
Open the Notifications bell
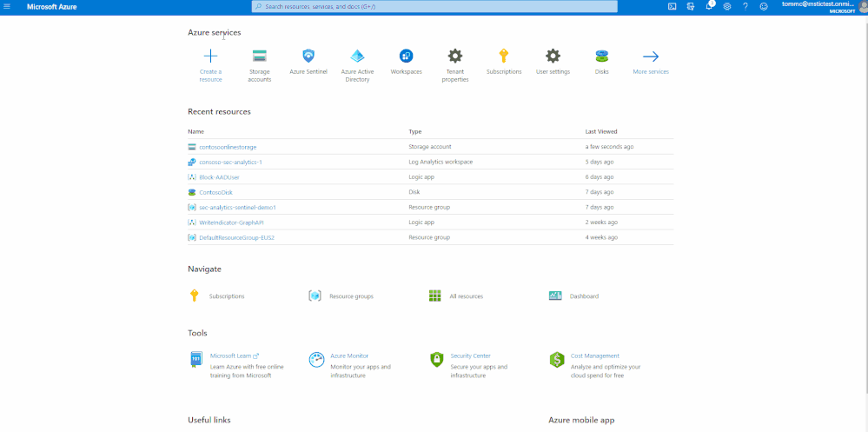pos(709,6)
